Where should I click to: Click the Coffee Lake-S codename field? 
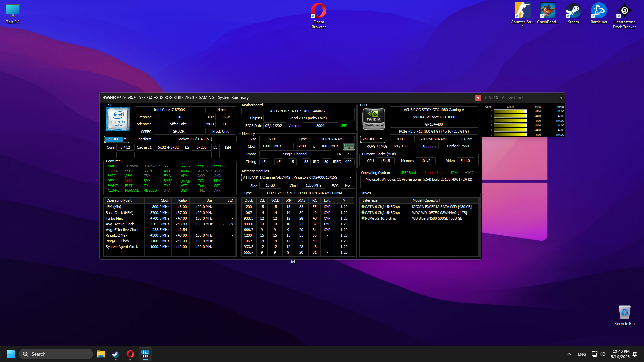tap(179, 124)
